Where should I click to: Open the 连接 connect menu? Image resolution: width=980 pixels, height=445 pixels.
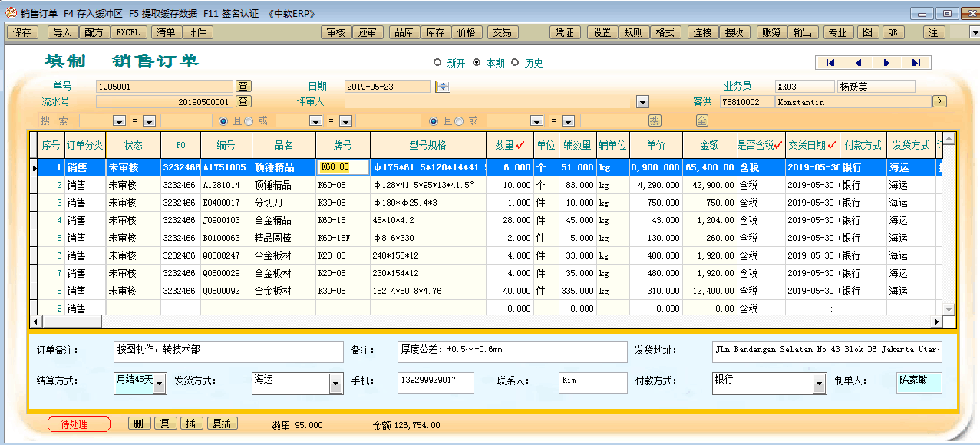pos(702,32)
